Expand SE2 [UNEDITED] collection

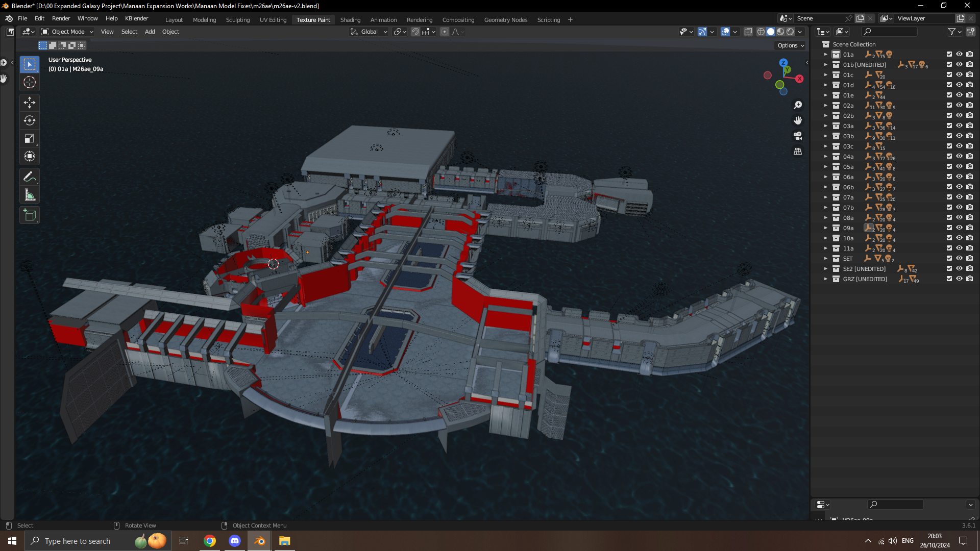(x=825, y=269)
